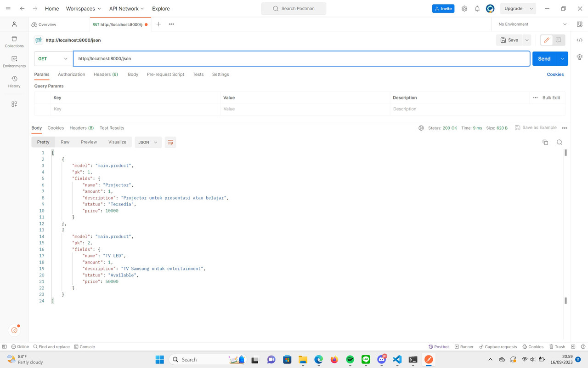Click the network globe icon beside Status

421,128
